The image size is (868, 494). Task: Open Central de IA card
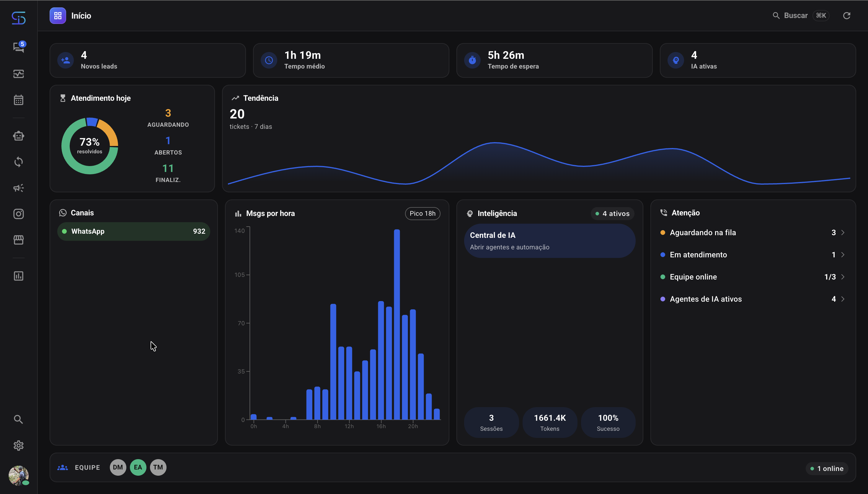[549, 240]
